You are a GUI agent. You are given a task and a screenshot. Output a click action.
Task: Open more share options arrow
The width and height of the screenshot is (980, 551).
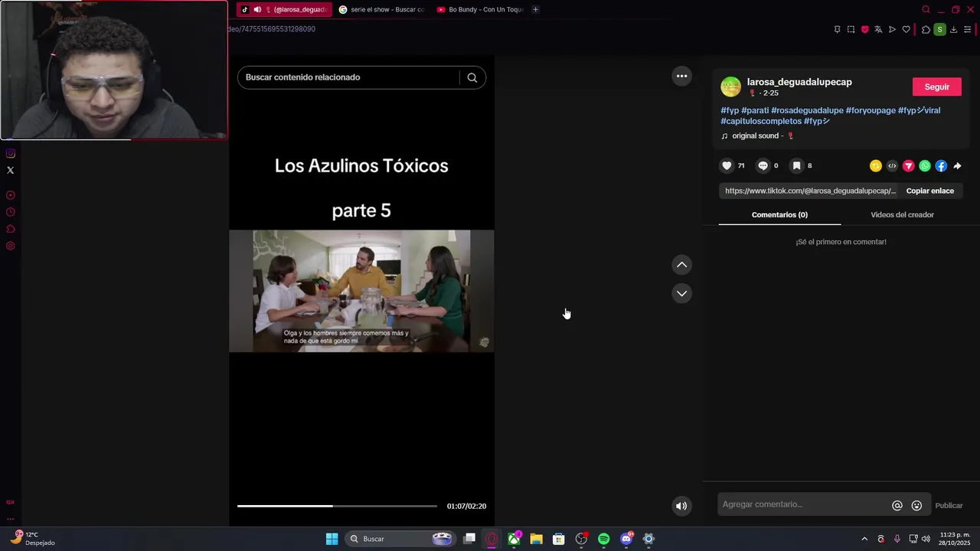tap(957, 166)
